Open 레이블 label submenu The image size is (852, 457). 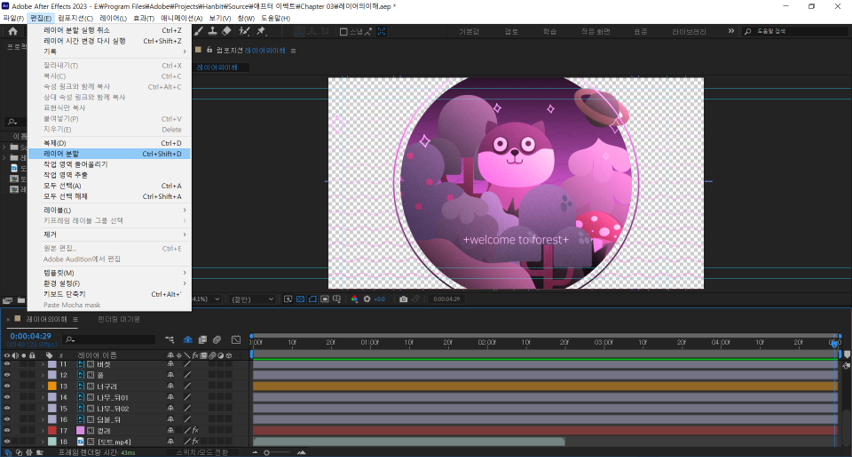point(109,210)
